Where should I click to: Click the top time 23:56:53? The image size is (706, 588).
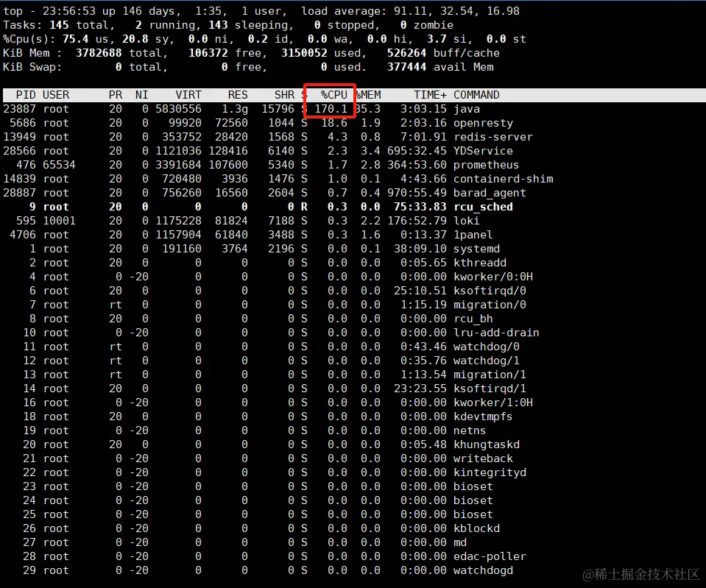click(x=69, y=11)
